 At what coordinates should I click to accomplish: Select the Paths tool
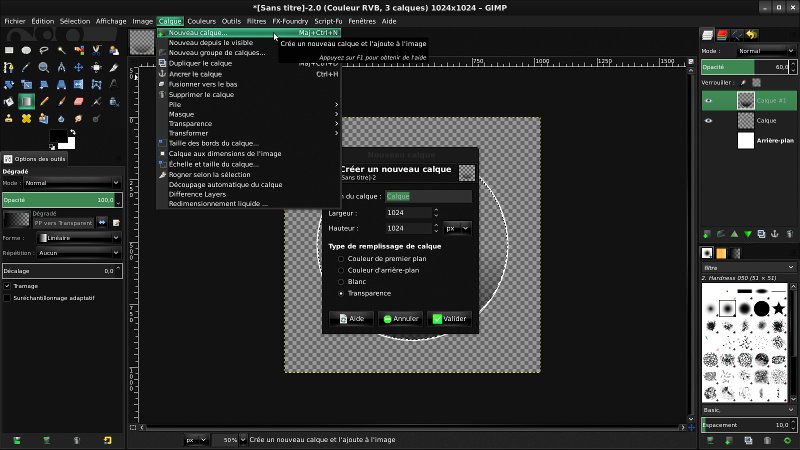point(9,67)
